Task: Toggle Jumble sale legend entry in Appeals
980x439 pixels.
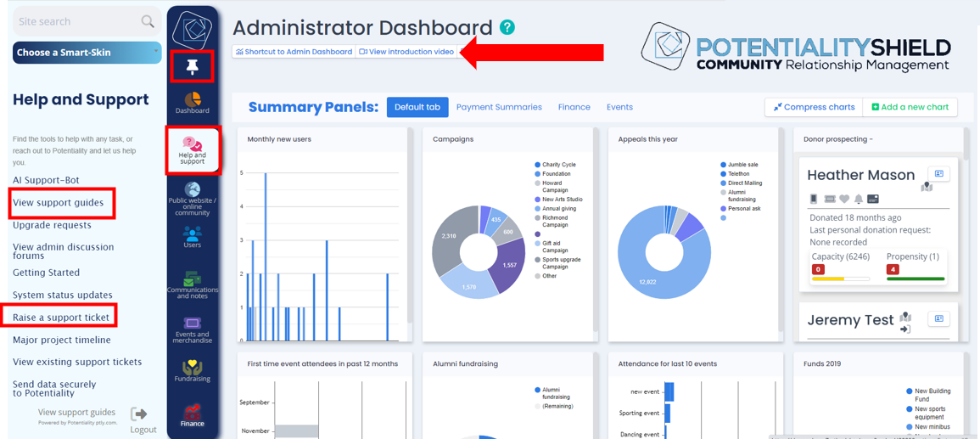Action: tap(742, 165)
